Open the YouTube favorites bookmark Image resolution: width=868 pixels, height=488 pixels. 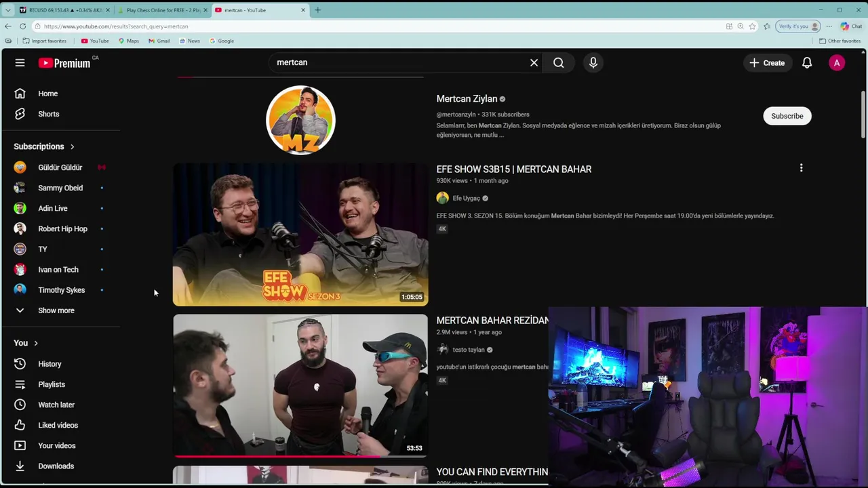[95, 41]
